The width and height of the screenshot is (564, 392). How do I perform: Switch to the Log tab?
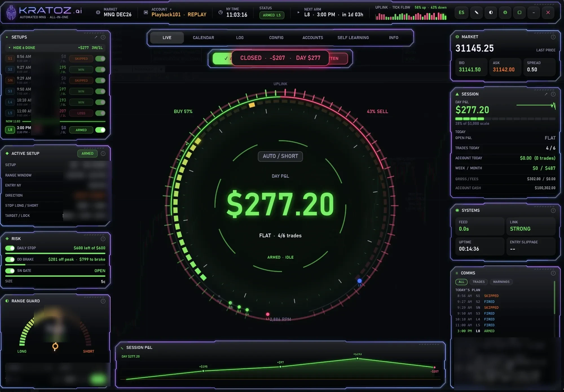click(x=240, y=38)
